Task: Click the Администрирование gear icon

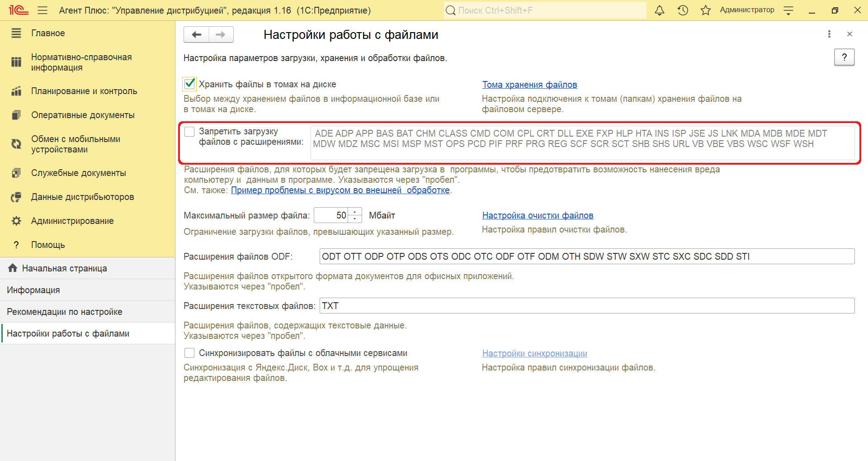Action: pos(16,221)
